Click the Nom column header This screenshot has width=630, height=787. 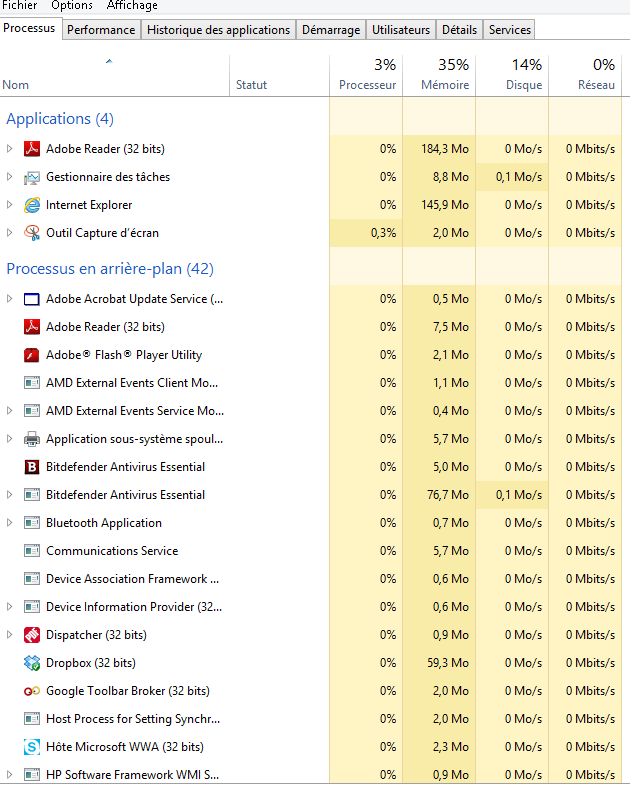point(16,85)
